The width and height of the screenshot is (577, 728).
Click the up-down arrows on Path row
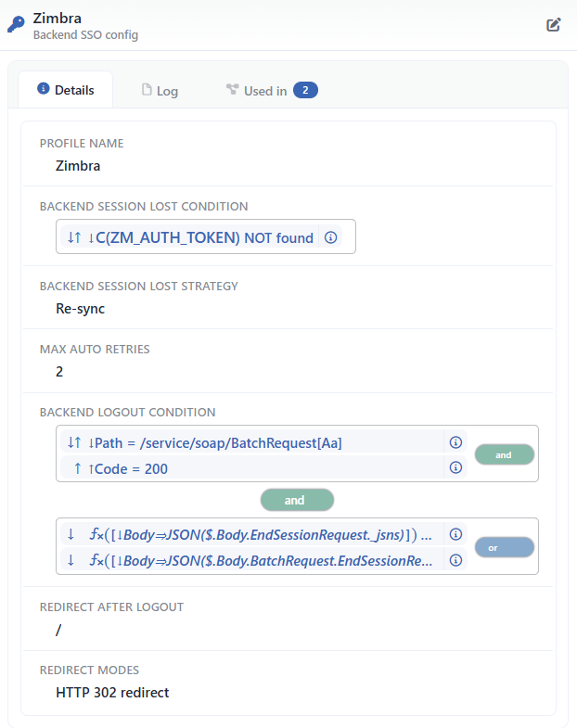[74, 442]
